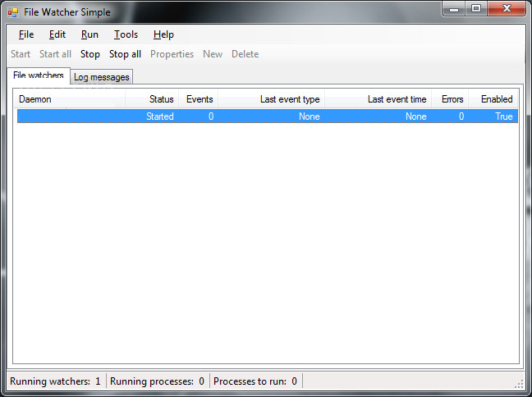The width and height of the screenshot is (532, 397).
Task: Open the File menu
Action: pyautogui.click(x=26, y=34)
